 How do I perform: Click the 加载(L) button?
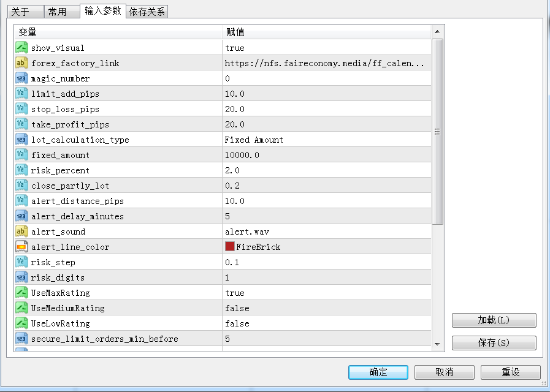pos(494,320)
